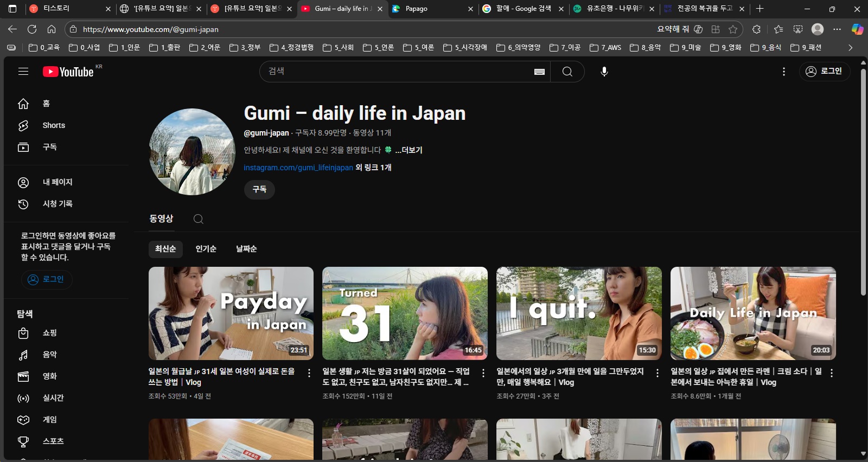Open the YouTube hamburger guide menu
The width and height of the screenshot is (868, 462).
23,72
